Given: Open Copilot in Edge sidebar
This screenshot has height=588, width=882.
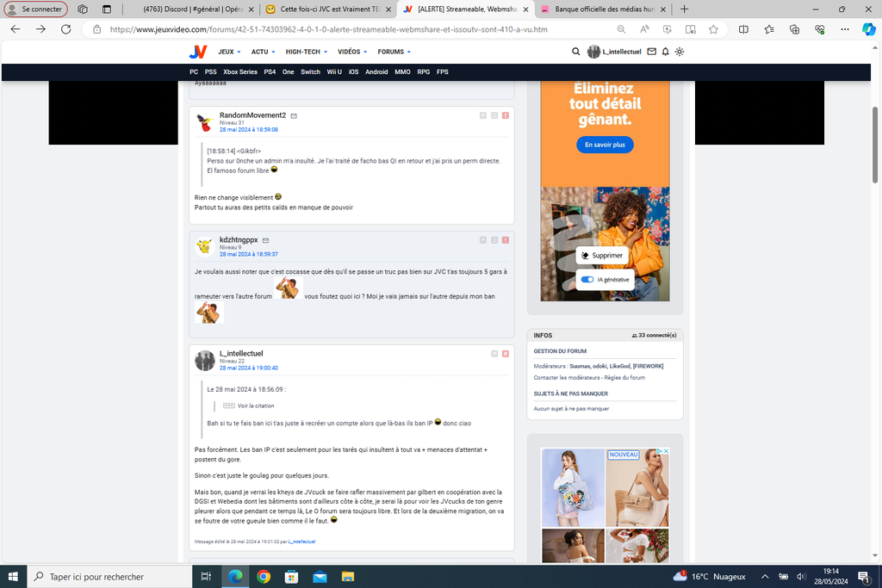Looking at the screenshot, I should point(869,29).
